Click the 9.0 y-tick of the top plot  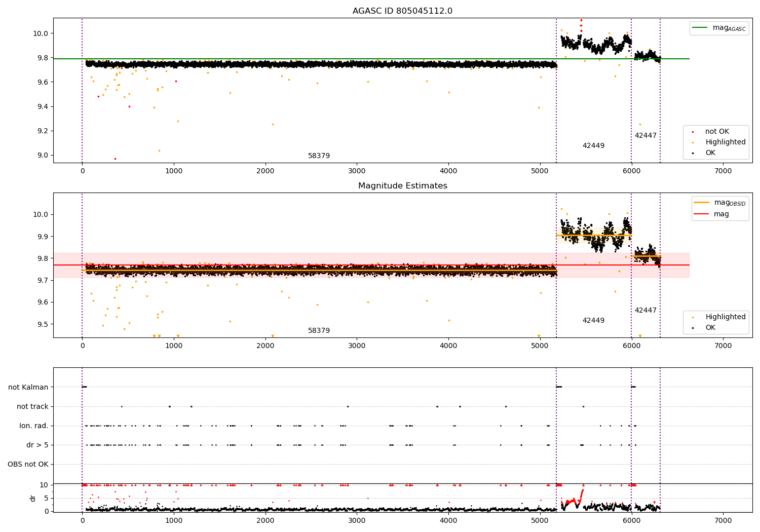tap(43, 156)
